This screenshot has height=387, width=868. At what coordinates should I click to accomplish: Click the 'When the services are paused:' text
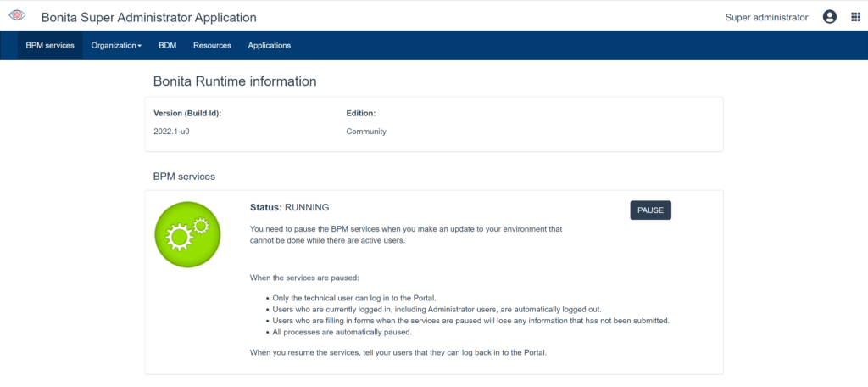[x=305, y=278]
